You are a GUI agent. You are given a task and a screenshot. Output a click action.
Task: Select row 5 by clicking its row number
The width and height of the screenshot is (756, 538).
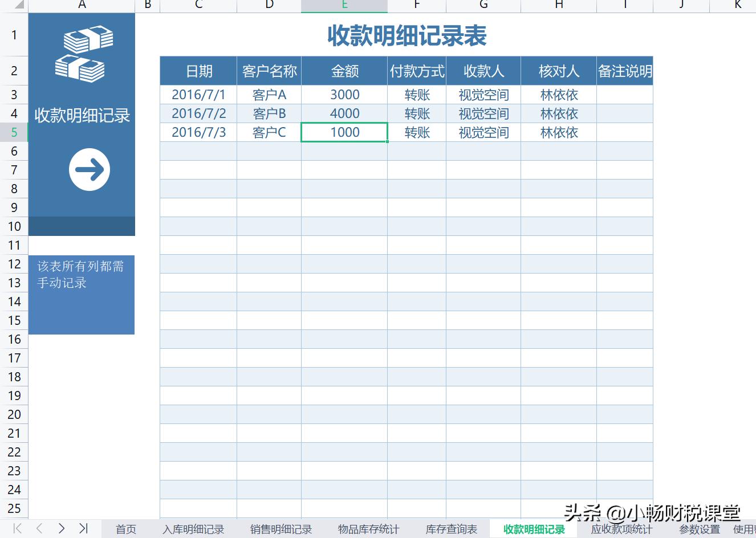point(14,132)
